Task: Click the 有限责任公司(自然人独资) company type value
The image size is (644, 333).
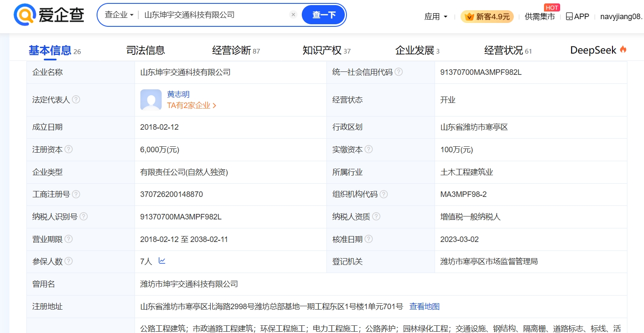Action: click(x=184, y=172)
